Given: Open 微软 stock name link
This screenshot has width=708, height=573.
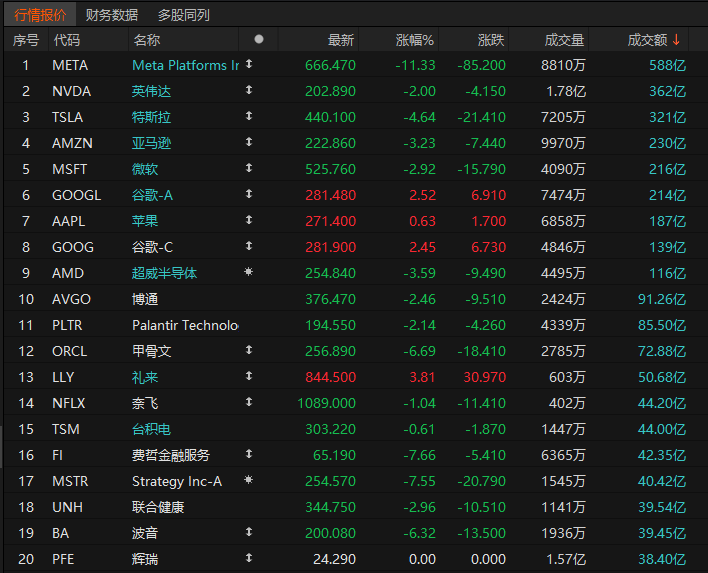Looking at the screenshot, I should coord(145,169).
